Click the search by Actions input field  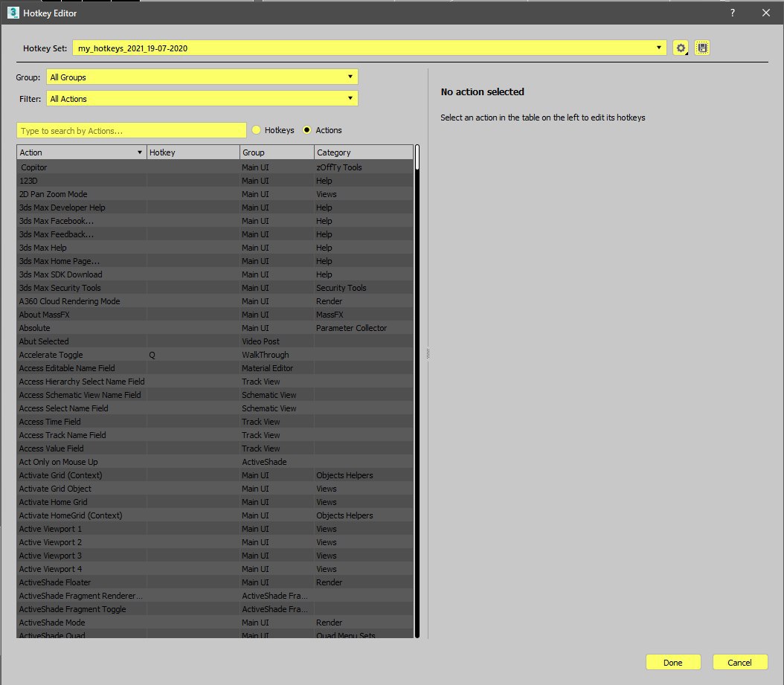click(x=132, y=130)
